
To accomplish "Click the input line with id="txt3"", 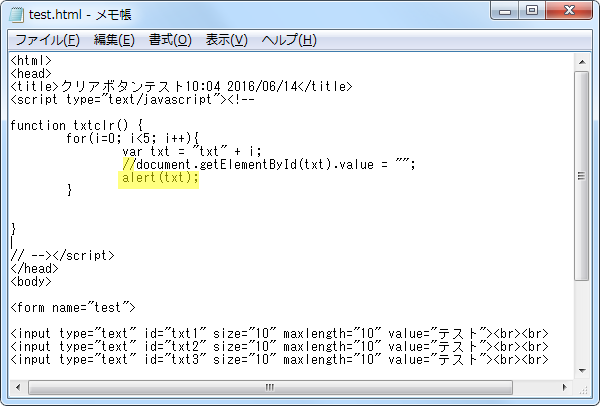I will click(279, 360).
